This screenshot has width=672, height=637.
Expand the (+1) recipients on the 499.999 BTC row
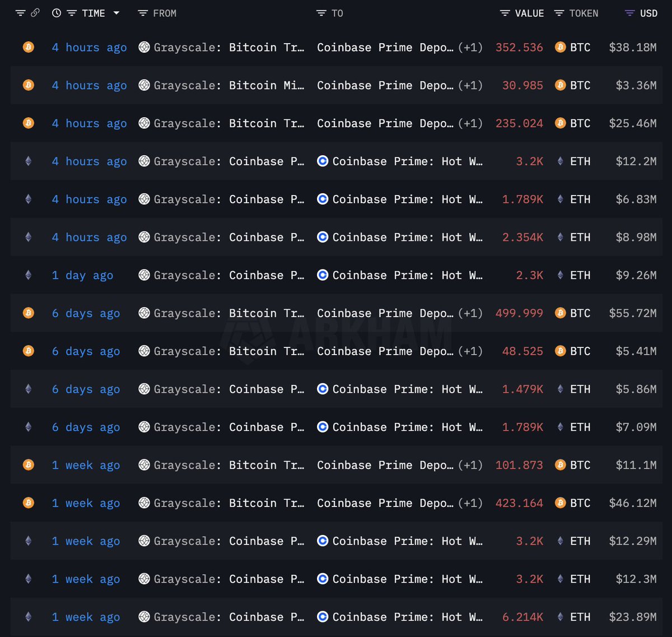470,313
